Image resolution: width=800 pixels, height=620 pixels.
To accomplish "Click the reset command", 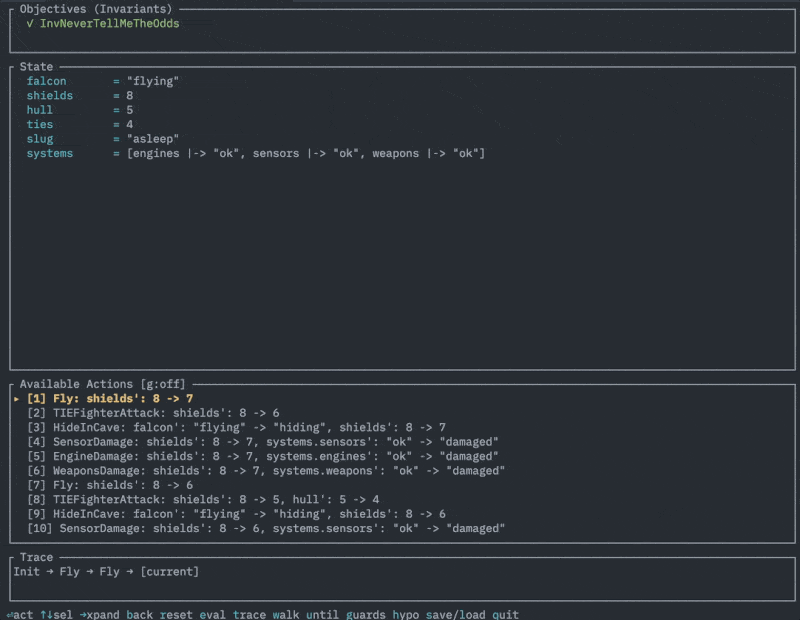I will (176, 614).
